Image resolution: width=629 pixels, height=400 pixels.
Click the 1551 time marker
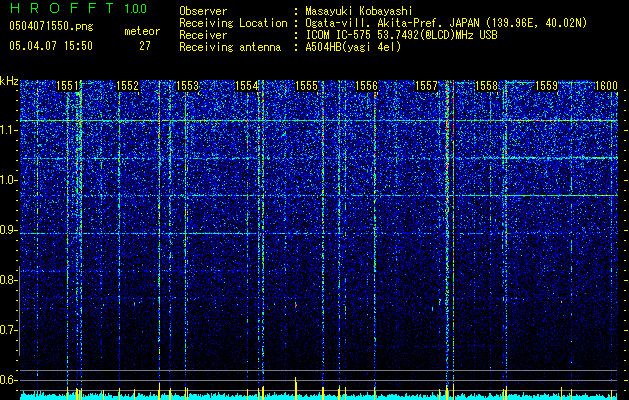coord(67,86)
